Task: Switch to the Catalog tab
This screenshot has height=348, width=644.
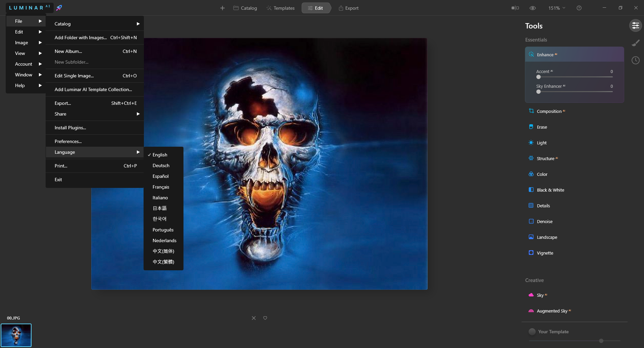Action: pyautogui.click(x=245, y=8)
